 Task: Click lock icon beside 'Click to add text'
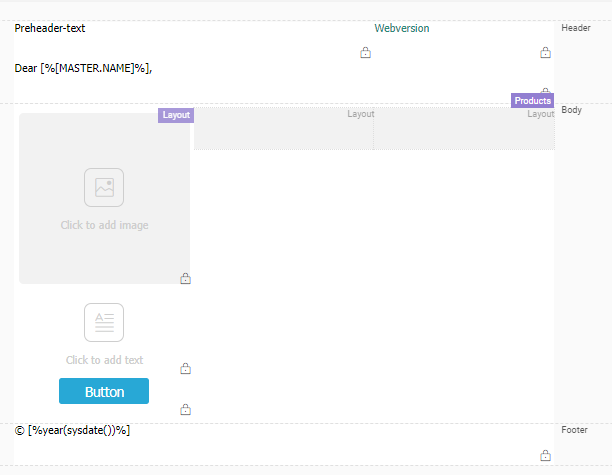click(185, 369)
